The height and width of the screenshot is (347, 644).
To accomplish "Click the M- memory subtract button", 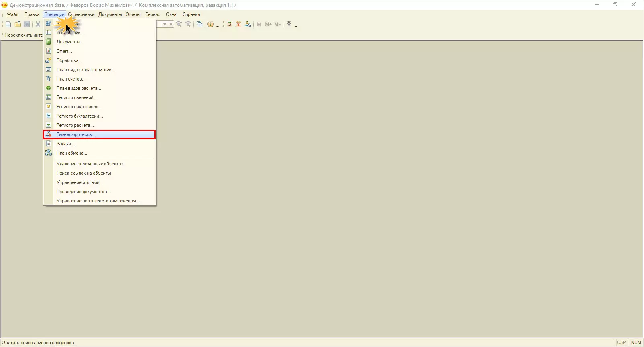I will point(277,24).
